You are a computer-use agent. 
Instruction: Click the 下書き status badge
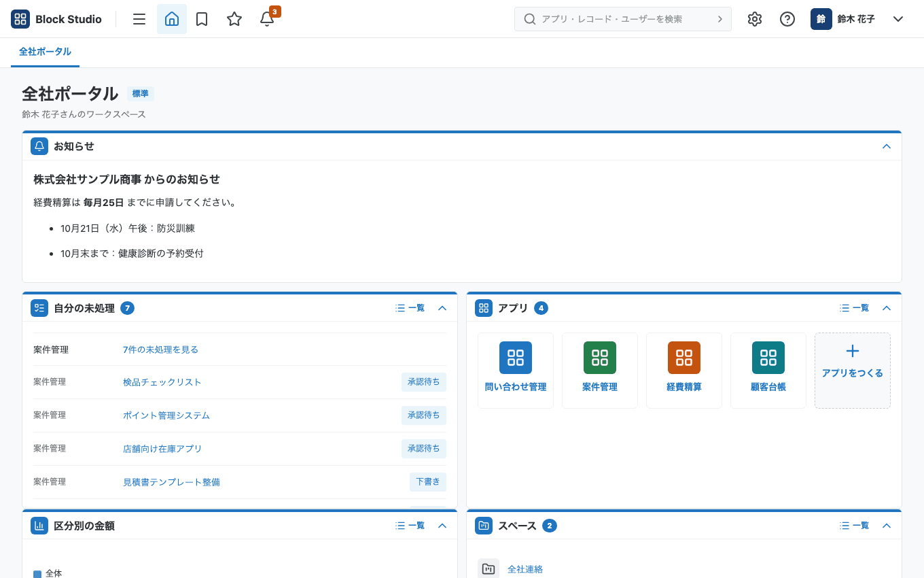[x=428, y=482]
